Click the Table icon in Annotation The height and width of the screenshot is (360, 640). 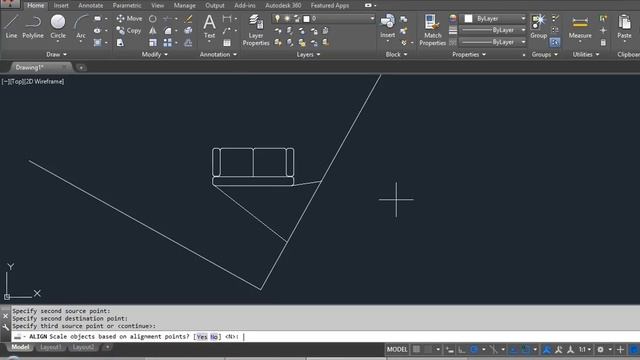[x=227, y=42]
